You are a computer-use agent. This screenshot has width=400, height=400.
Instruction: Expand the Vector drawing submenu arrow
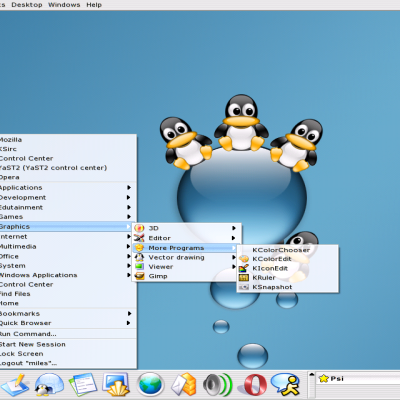pyautogui.click(x=234, y=257)
